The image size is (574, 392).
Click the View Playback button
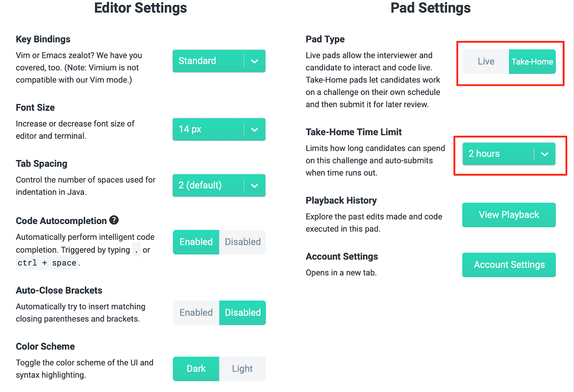(x=509, y=215)
